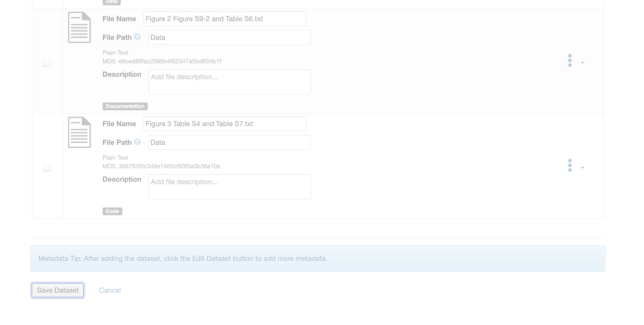Click the Save Dataset button
The height and width of the screenshot is (325, 644).
point(58,290)
